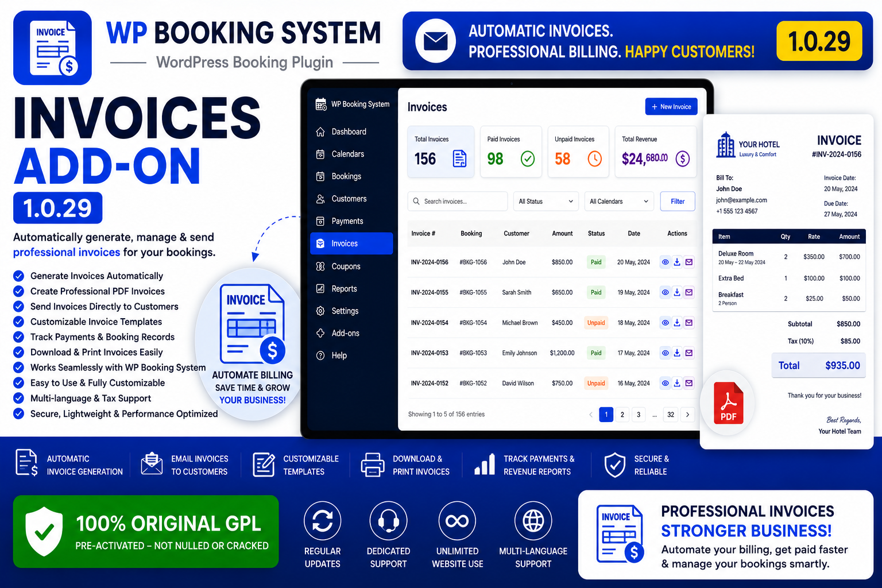The image size is (882, 588).
Task: Click booking #BKG-1056 cell
Action: coord(473,262)
